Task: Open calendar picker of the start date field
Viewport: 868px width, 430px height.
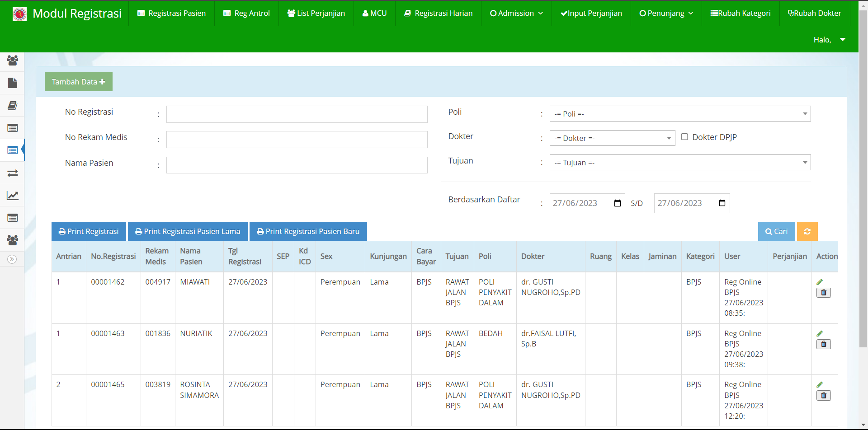Action: click(x=618, y=203)
